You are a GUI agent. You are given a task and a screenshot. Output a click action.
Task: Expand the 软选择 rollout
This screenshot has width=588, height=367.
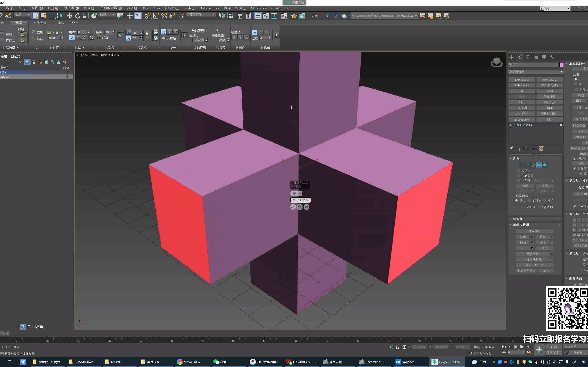click(518, 219)
